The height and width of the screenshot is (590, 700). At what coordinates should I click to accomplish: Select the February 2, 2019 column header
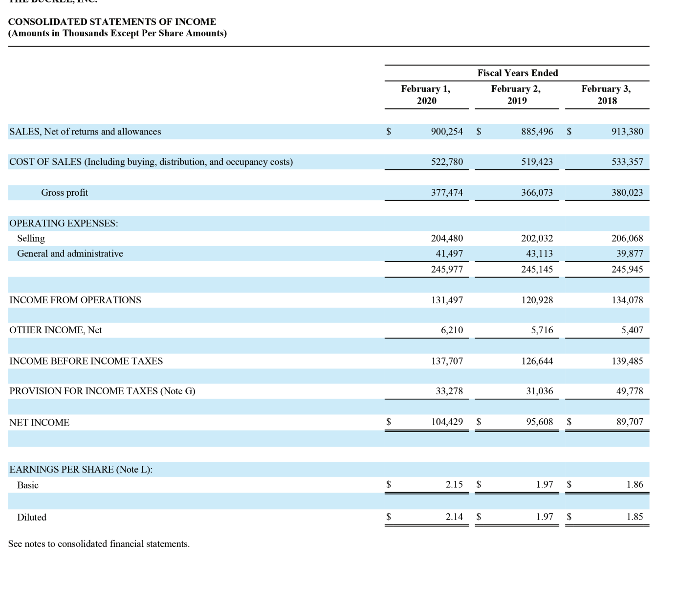(516, 94)
